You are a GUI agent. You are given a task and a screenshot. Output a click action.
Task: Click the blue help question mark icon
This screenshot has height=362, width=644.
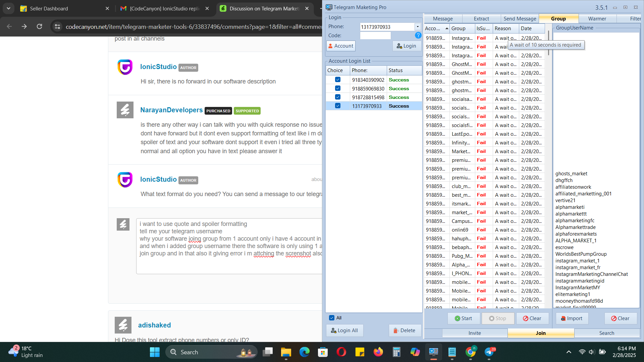418,35
